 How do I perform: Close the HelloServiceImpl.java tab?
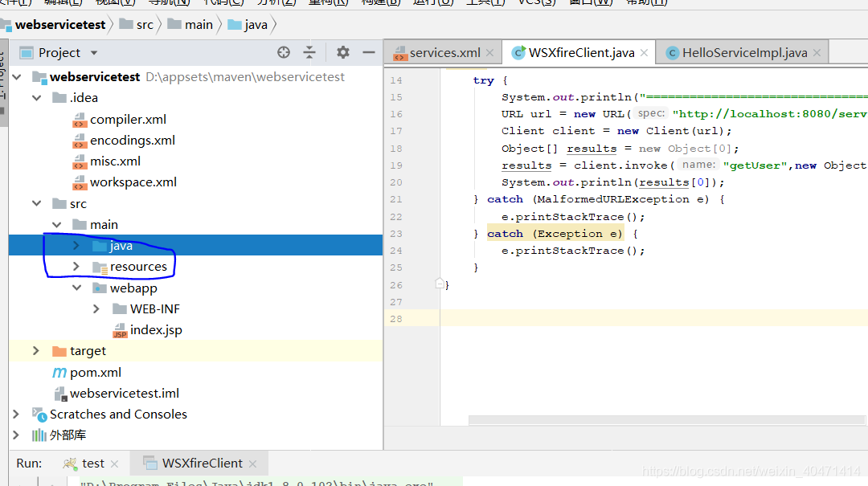pos(817,54)
